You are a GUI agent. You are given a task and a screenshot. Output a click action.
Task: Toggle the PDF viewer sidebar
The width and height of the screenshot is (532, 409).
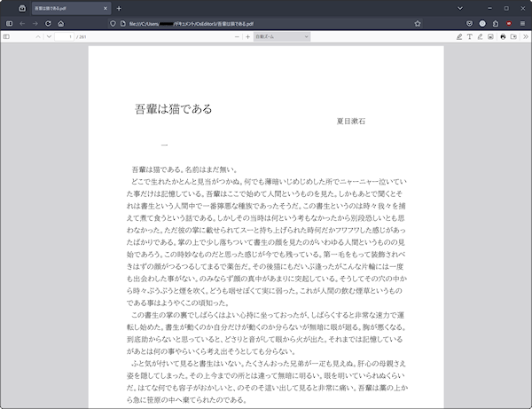click(x=7, y=37)
